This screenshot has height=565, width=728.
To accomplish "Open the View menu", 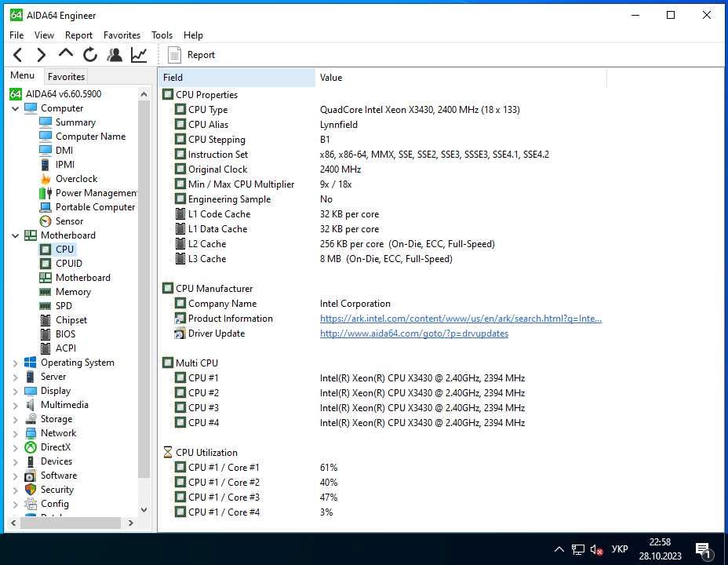I will pyautogui.click(x=44, y=35).
